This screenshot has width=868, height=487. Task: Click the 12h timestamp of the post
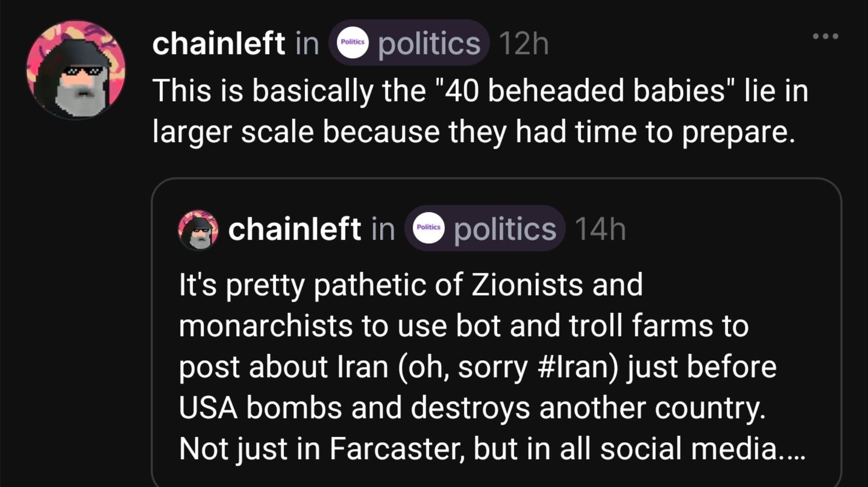524,44
